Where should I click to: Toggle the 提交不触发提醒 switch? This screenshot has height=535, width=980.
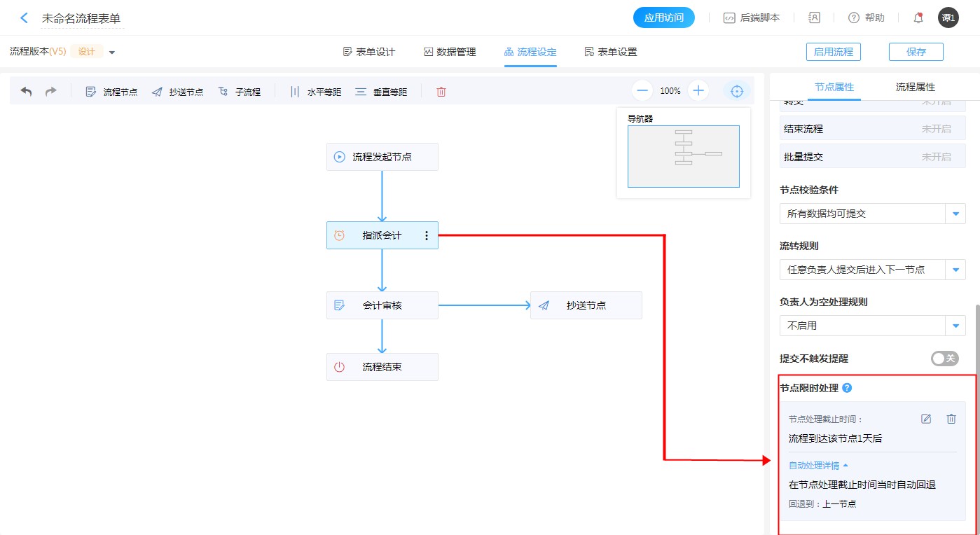[944, 359]
